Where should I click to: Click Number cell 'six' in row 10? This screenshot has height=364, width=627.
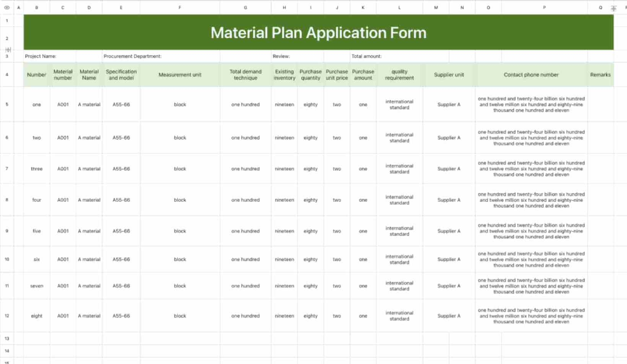coord(37,259)
